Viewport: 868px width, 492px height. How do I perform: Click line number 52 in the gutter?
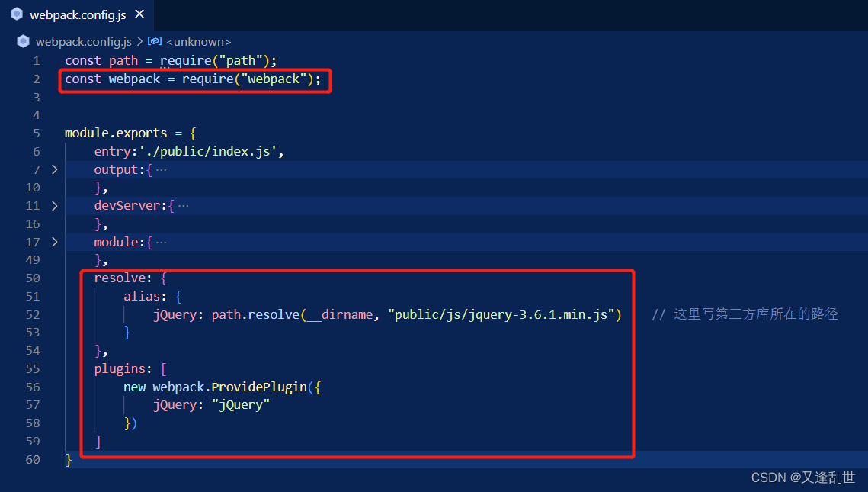(x=33, y=314)
